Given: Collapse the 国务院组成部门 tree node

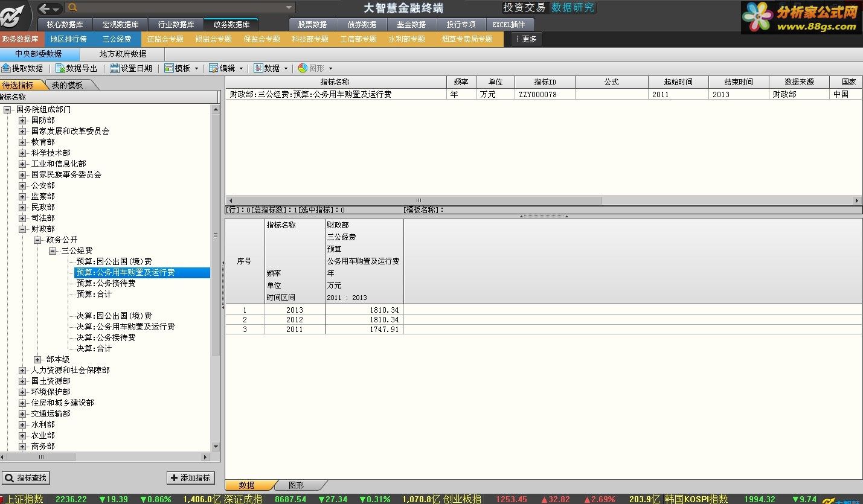Looking at the screenshot, I should click(x=7, y=109).
